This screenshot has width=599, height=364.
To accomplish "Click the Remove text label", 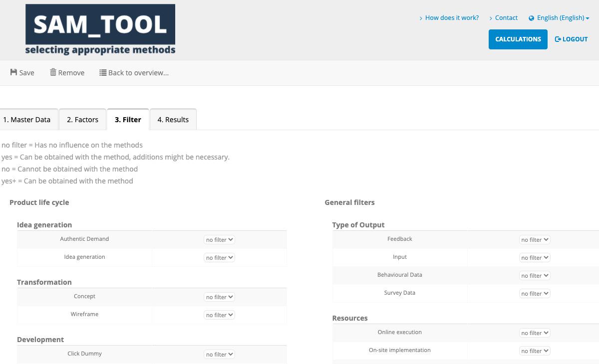I will tap(71, 73).
